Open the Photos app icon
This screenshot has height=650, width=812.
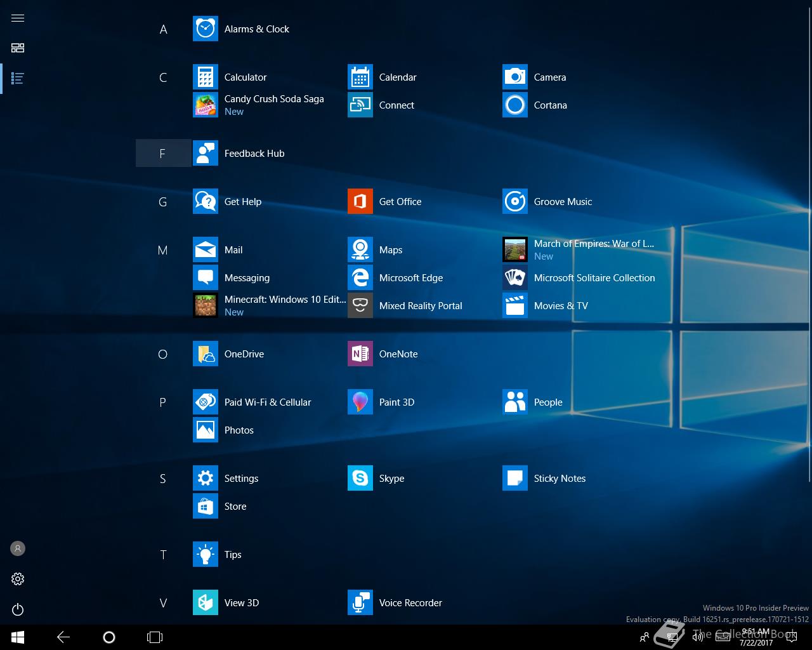[206, 430]
